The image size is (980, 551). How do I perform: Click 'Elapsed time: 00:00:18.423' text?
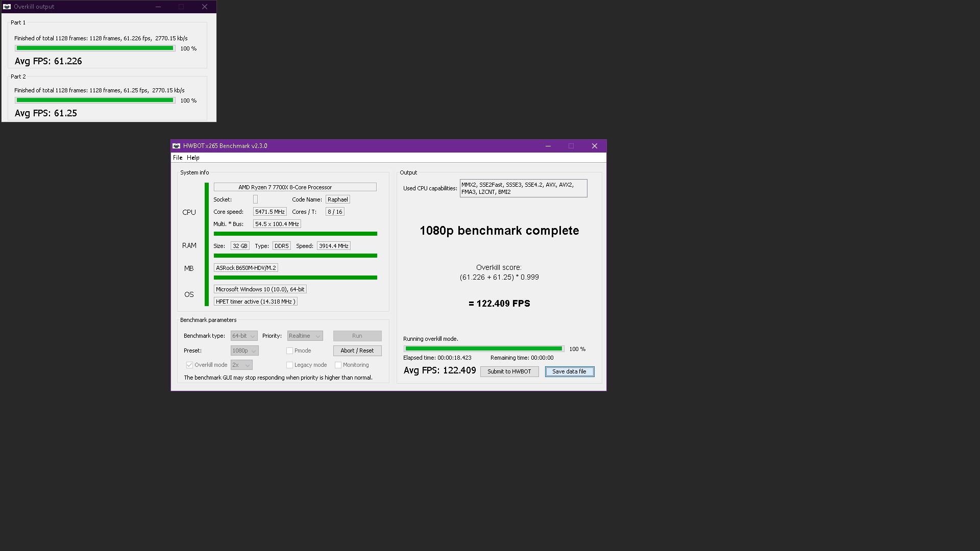pos(437,358)
